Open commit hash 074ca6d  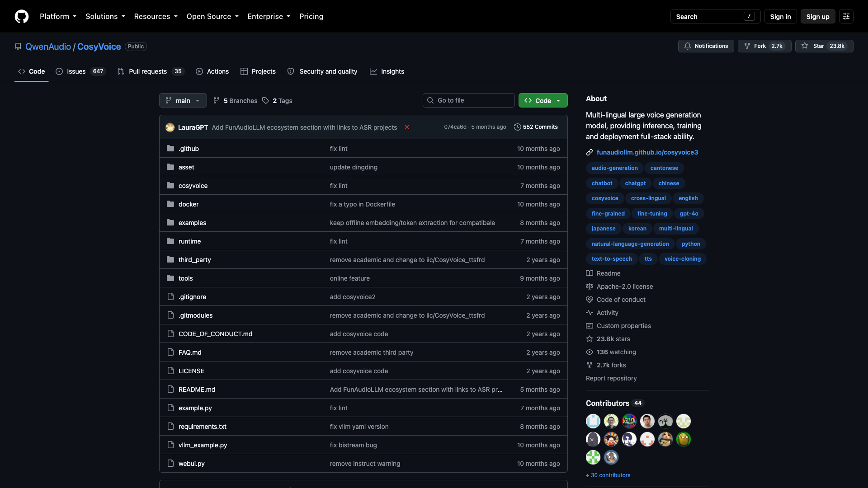coord(455,127)
